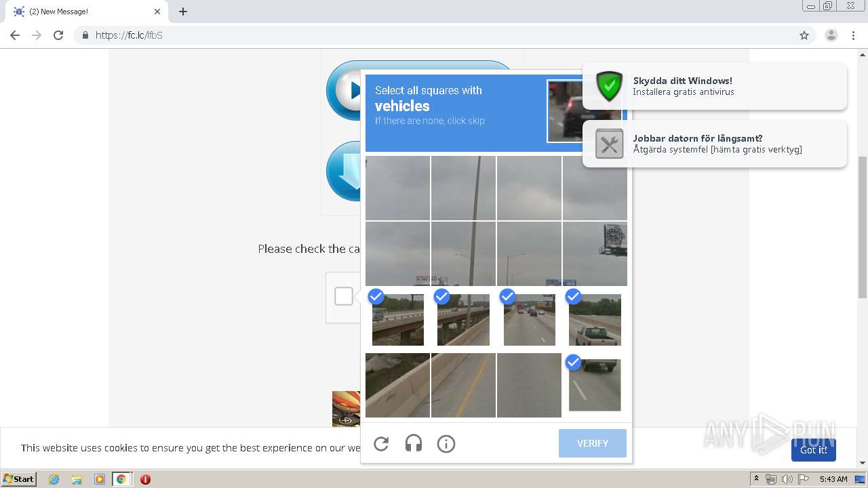Select the concrete barrier bottom-left tile
The image size is (868, 488).
click(397, 385)
